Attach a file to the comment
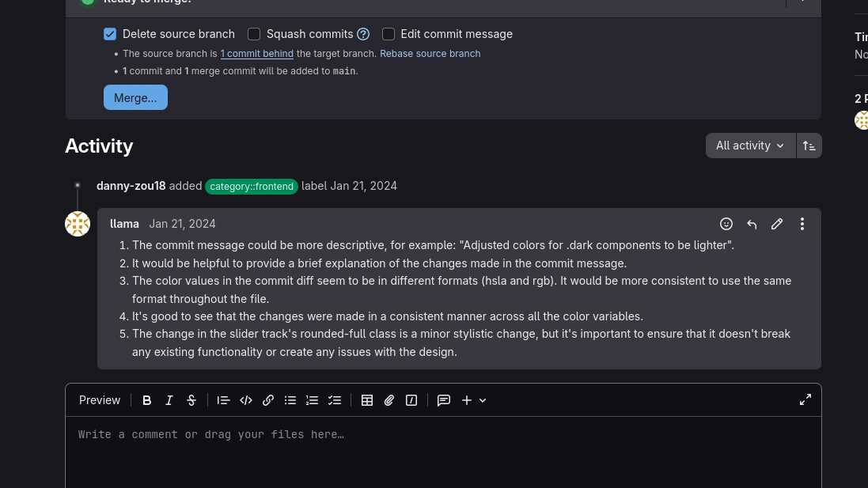 coord(389,400)
